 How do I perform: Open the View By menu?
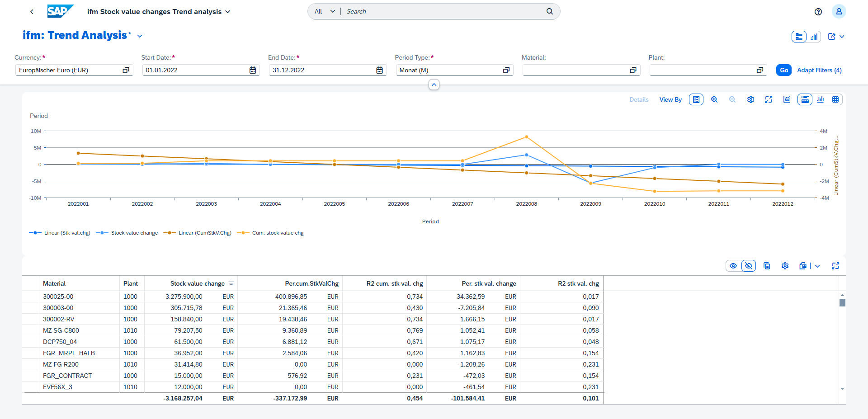click(x=670, y=99)
